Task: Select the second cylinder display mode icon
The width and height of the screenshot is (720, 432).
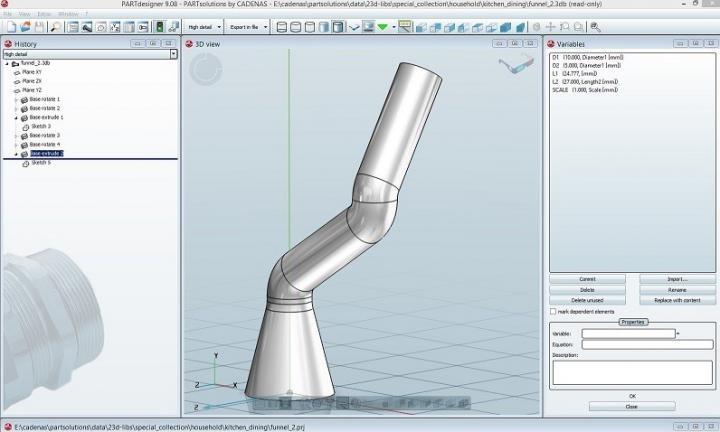Action: tap(296, 27)
